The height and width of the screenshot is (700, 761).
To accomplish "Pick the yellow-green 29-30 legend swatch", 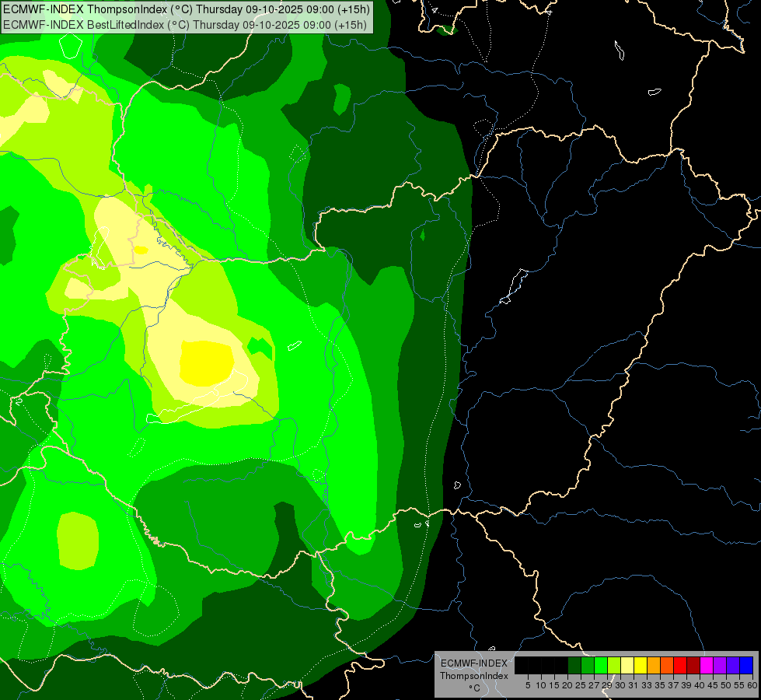I will pos(614,665).
